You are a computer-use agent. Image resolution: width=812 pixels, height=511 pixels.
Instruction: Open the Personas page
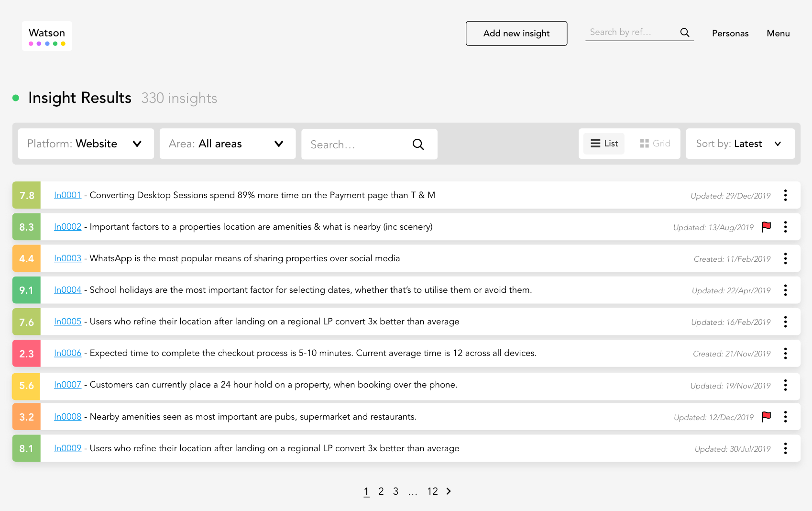click(x=730, y=33)
